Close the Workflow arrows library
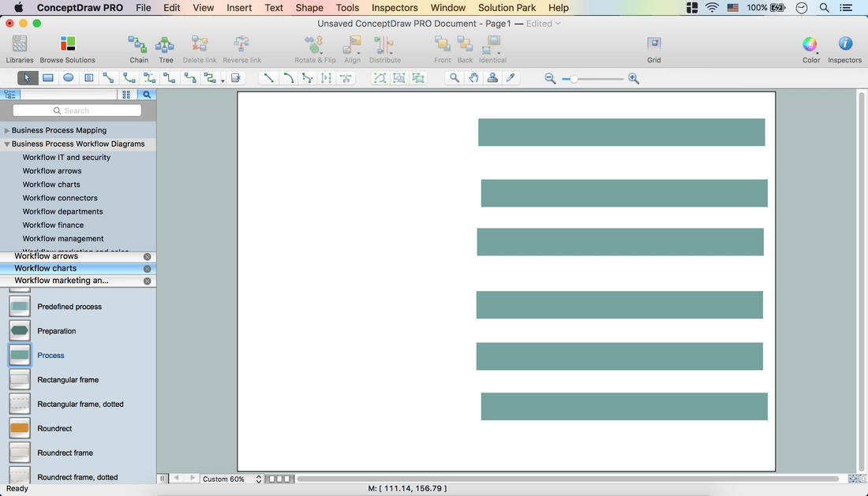This screenshot has width=868, height=496. click(x=147, y=257)
